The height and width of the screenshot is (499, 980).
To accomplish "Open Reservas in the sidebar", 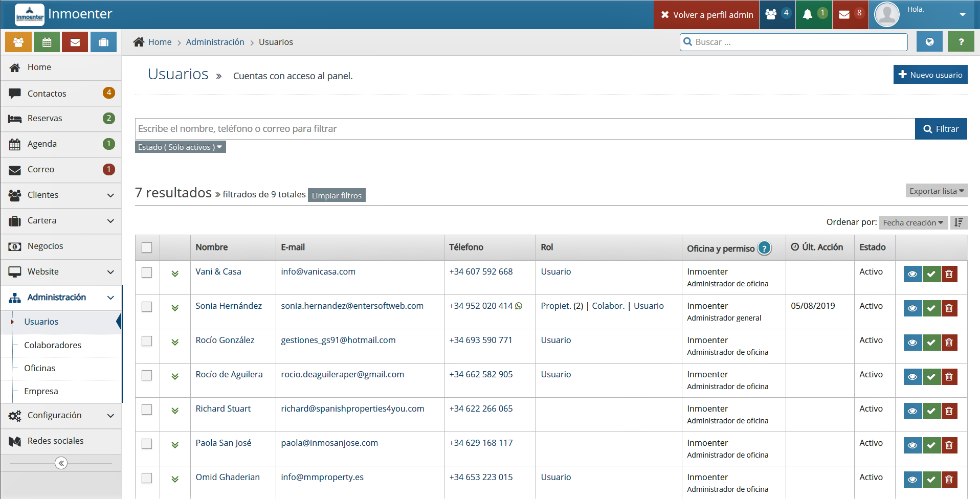I will tap(61, 119).
